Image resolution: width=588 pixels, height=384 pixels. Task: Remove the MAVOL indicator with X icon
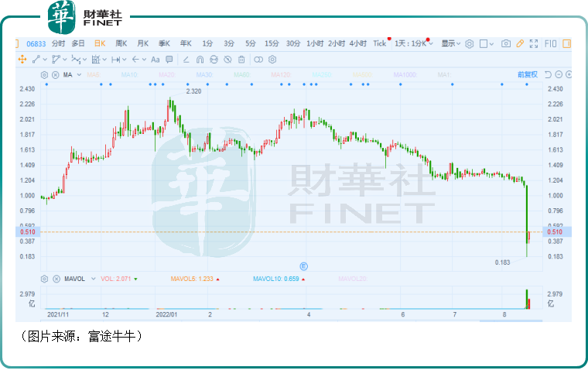[x=55, y=278]
